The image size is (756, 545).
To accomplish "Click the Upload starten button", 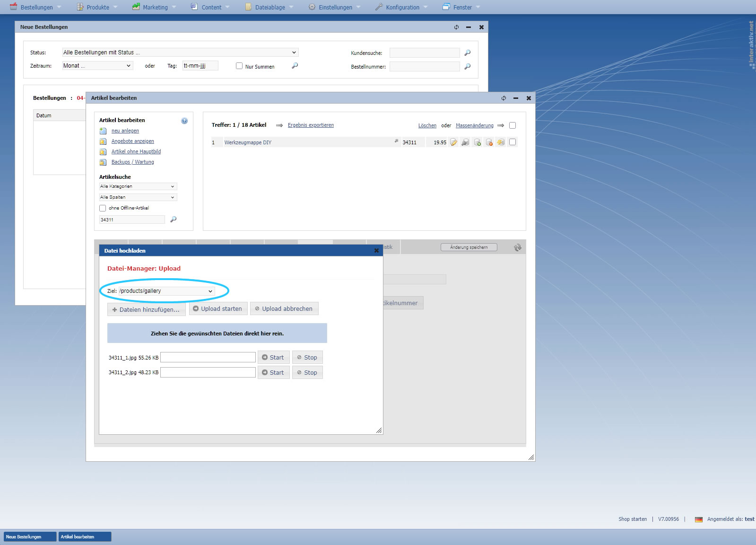I will [x=218, y=309].
